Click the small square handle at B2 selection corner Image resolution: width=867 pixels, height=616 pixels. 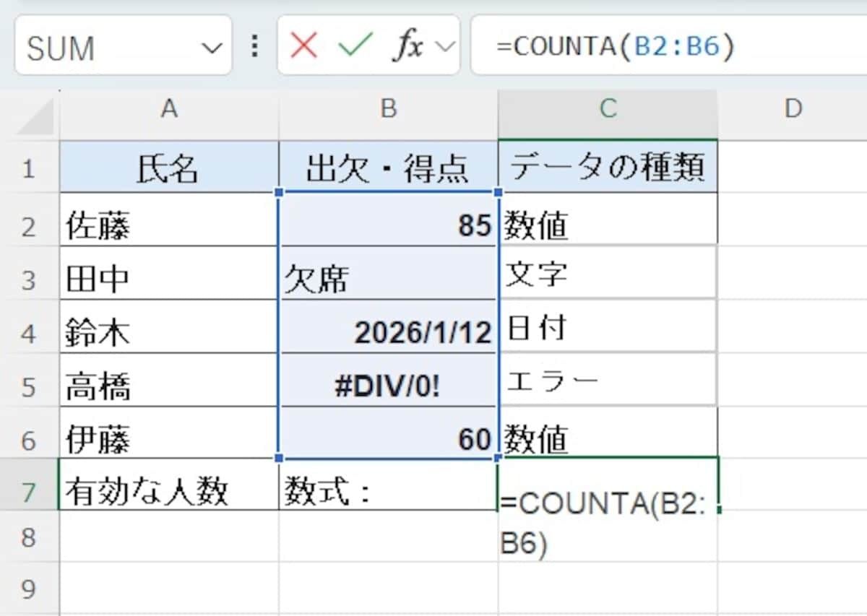pyautogui.click(x=277, y=193)
